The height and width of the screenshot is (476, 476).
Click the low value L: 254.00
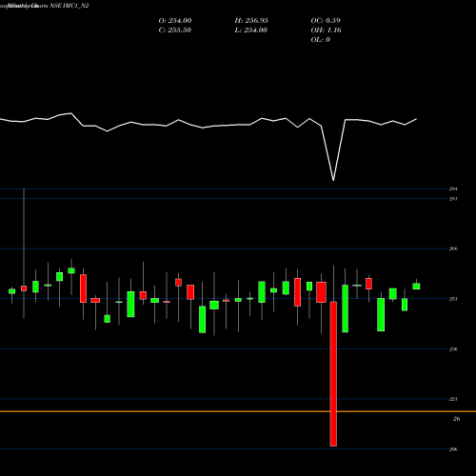(251, 30)
